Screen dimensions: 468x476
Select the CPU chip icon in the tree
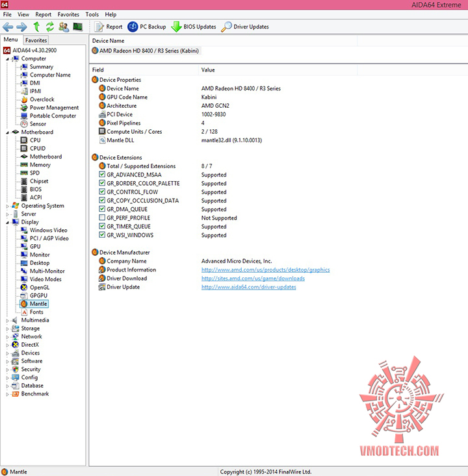tap(24, 140)
